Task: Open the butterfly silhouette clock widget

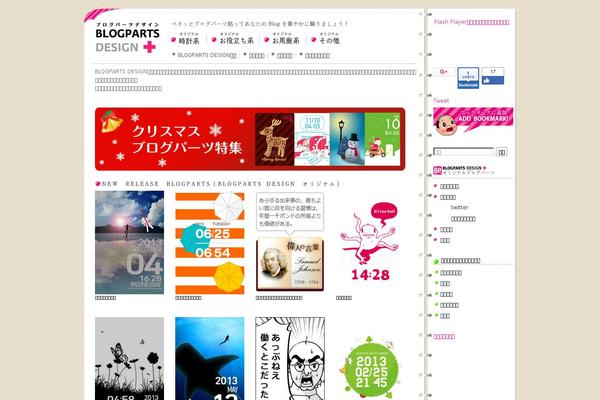Action: click(129, 359)
